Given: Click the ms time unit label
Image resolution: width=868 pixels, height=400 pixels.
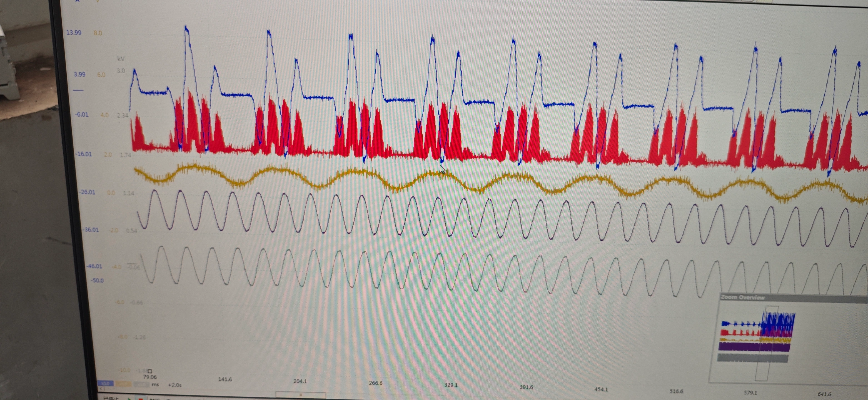Looking at the screenshot, I should coord(155,384).
